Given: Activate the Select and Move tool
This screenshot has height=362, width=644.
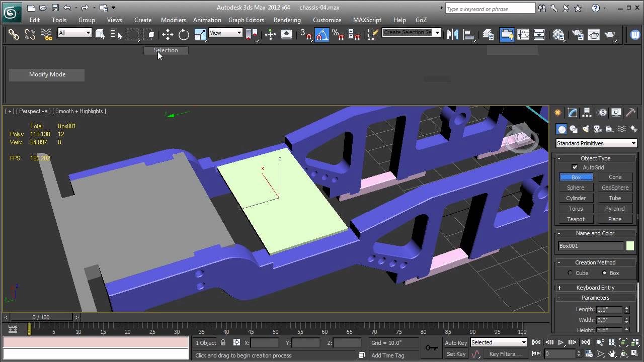Looking at the screenshot, I should (x=168, y=34).
